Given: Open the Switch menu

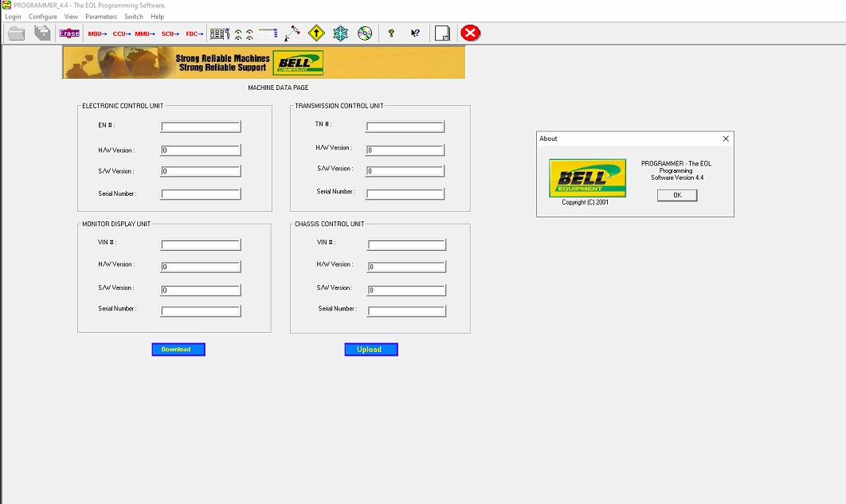Looking at the screenshot, I should 133,16.
